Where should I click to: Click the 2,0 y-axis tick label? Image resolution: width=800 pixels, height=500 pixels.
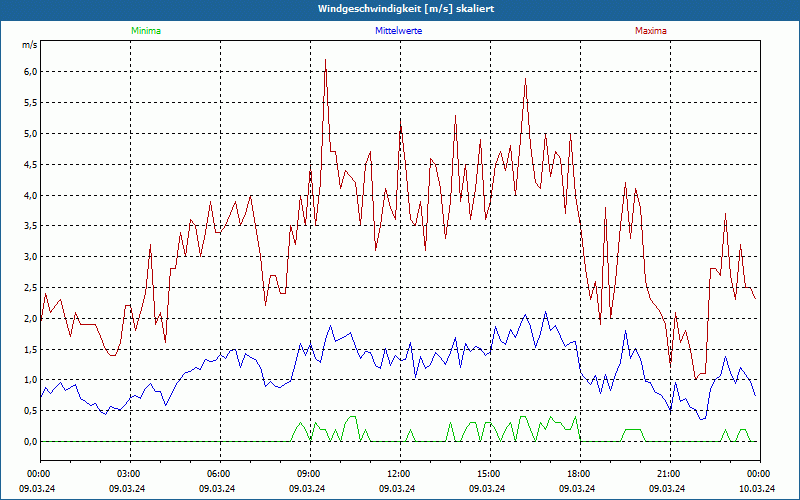30,318
